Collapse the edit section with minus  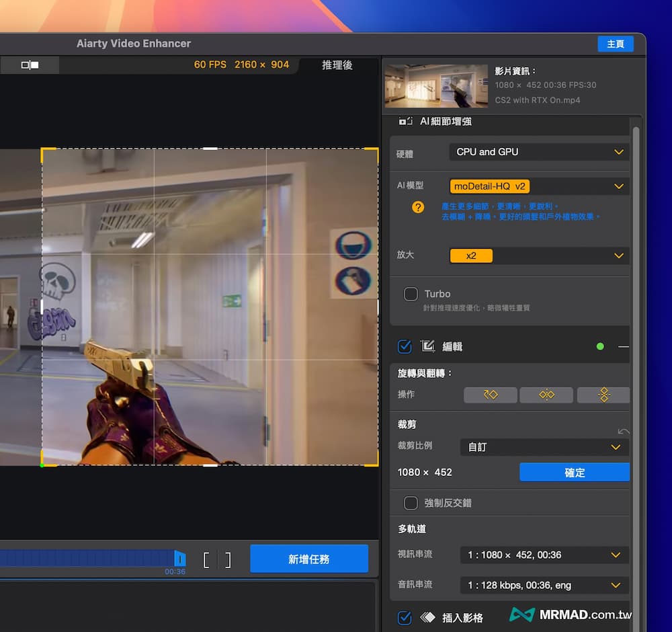(624, 346)
